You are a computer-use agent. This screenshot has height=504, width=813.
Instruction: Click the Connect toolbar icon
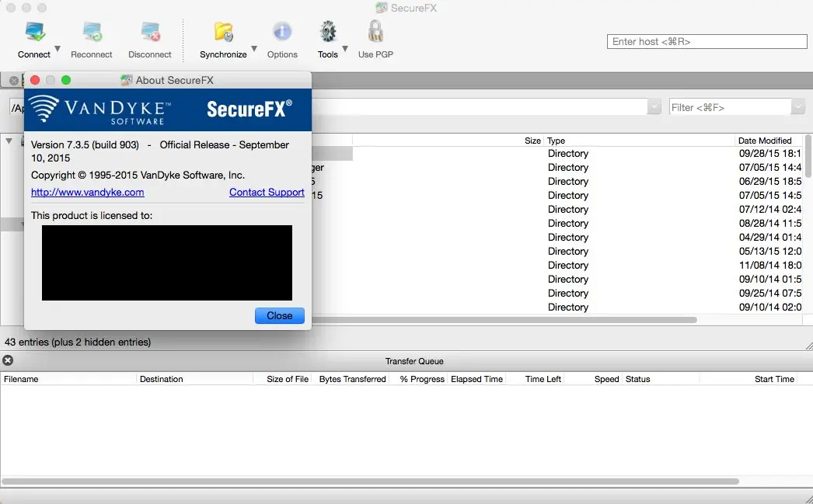[x=34, y=32]
